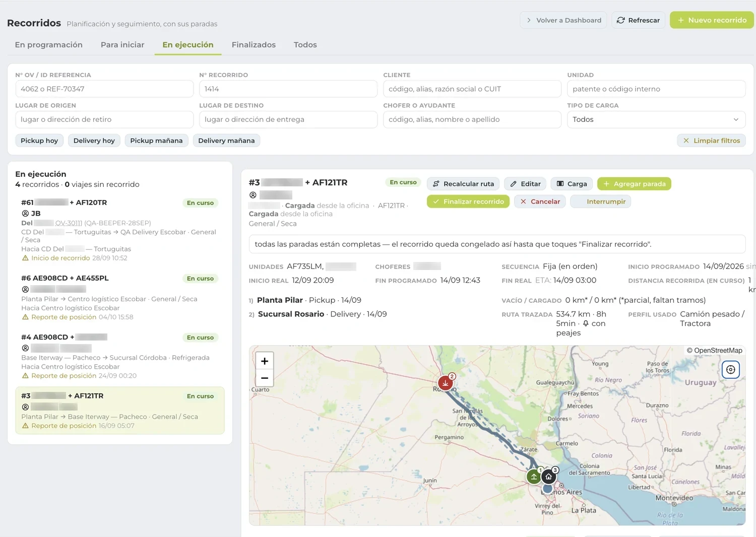Click the driver icon under recorrido #4

click(x=25, y=348)
